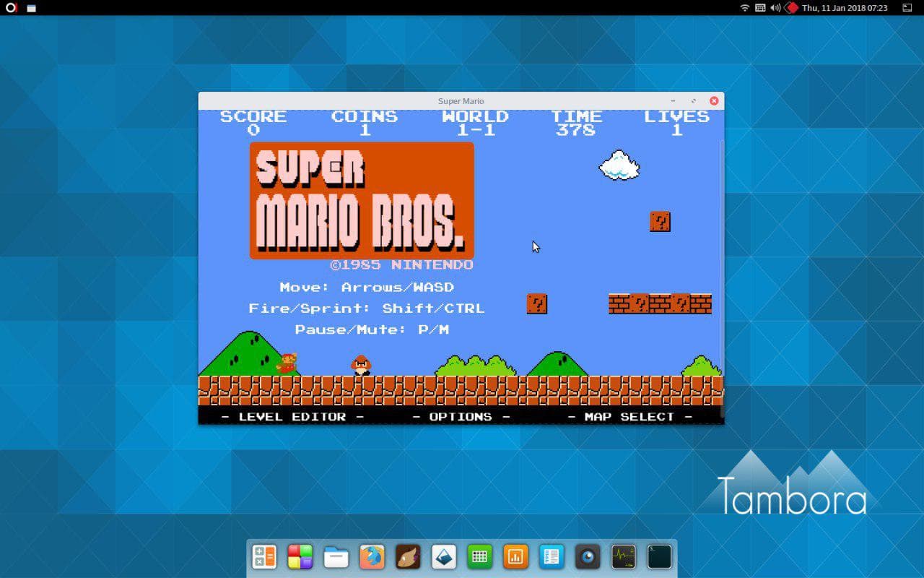Viewport: 924px width, 578px height.
Task: Click the "Pause/Mute: P/M" text
Action: coord(372,329)
